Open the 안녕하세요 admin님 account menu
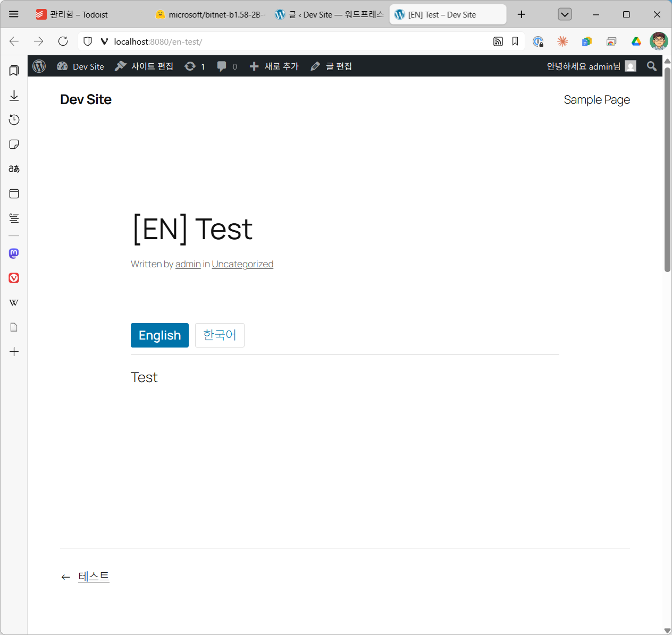The width and height of the screenshot is (672, 635). (591, 66)
